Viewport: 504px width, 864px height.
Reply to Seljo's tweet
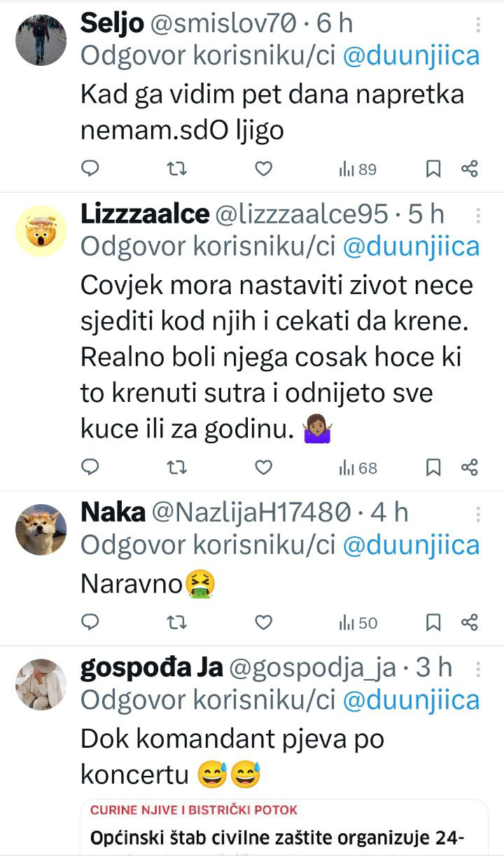(x=90, y=169)
